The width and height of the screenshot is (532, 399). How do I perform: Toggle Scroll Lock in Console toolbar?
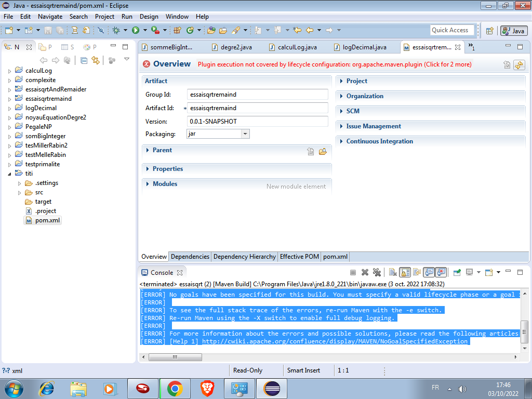pyautogui.click(x=405, y=272)
